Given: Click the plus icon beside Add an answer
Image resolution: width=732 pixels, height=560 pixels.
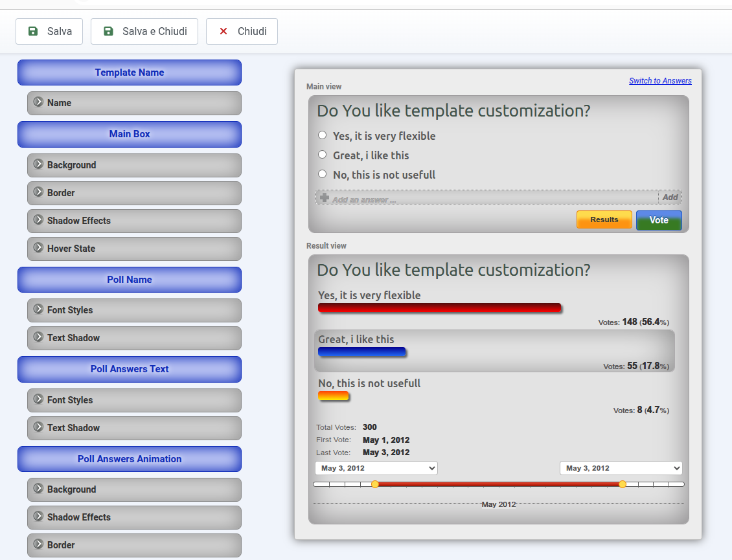Looking at the screenshot, I should point(325,198).
